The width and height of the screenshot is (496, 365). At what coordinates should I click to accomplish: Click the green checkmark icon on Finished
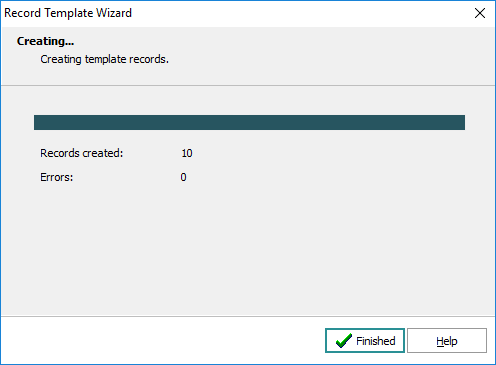[x=344, y=340]
